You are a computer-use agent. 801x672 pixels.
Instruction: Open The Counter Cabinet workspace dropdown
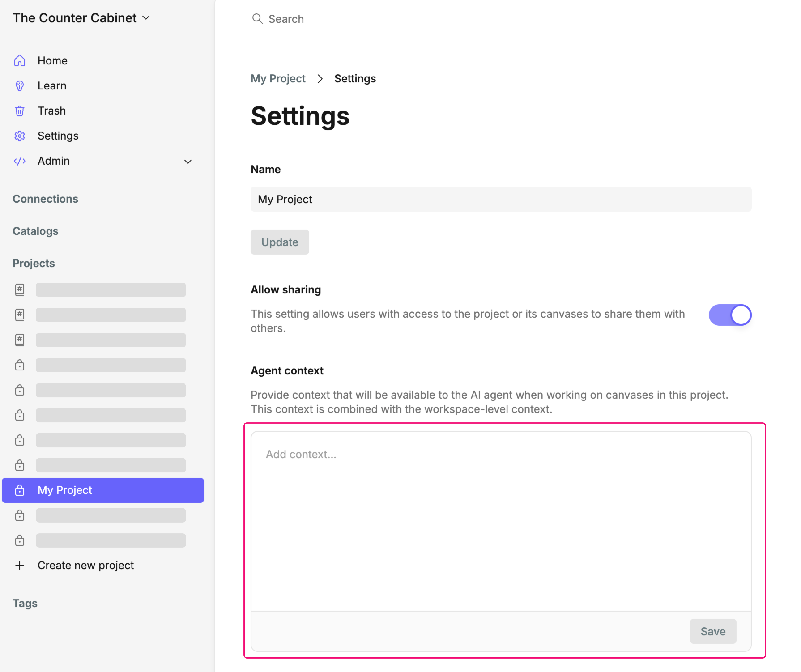coord(81,18)
